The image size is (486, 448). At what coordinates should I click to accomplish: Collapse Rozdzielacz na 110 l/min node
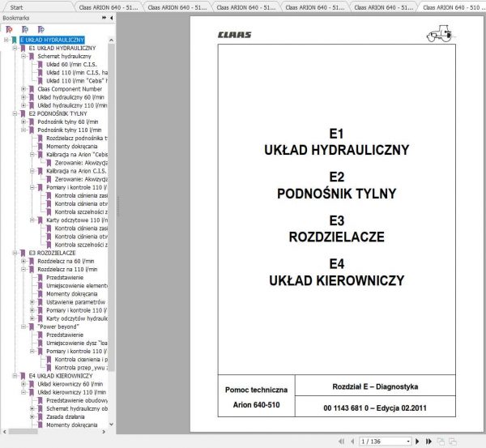point(23,270)
